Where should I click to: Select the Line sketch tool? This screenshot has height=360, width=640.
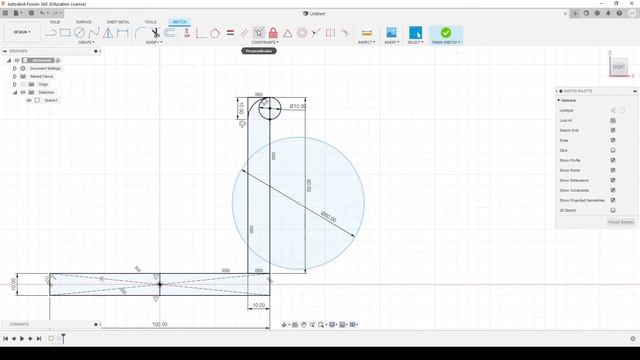click(x=51, y=33)
